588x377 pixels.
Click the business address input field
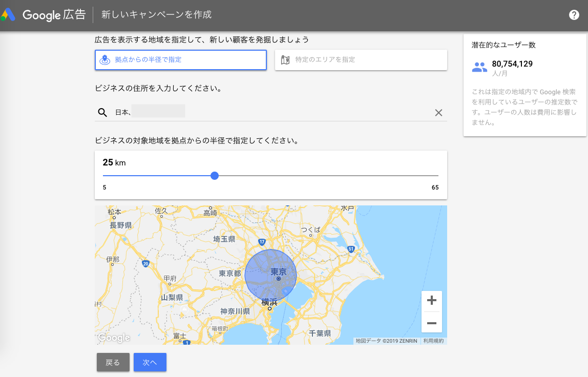pos(271,112)
